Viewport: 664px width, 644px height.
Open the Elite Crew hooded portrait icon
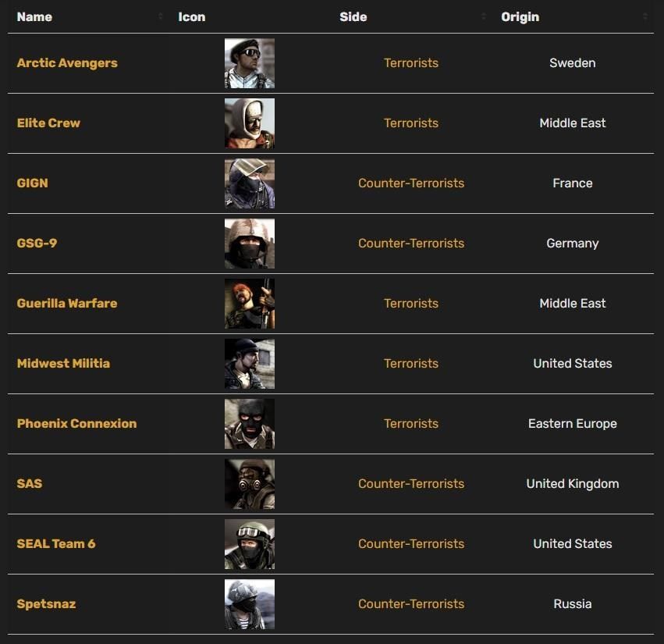250,123
